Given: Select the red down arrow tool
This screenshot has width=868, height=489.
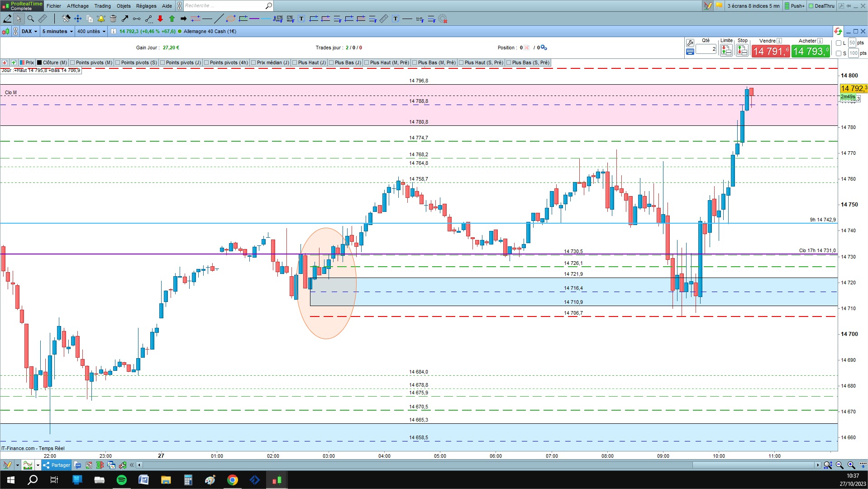Looking at the screenshot, I should click(160, 19).
